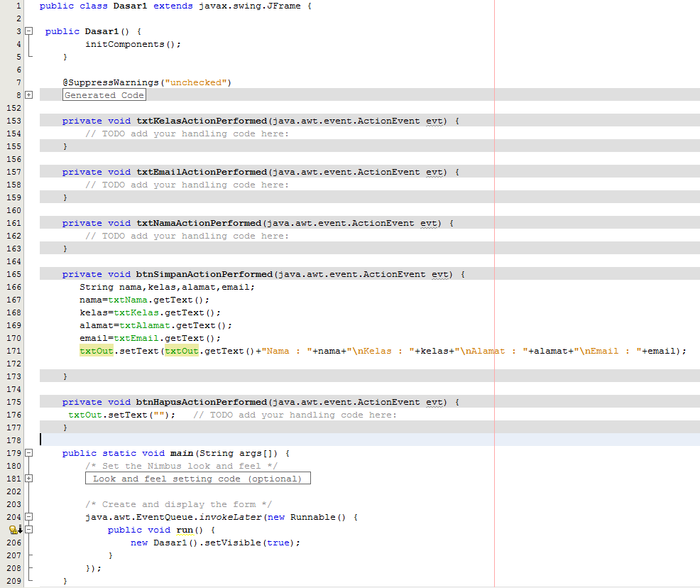Click the TODO comment on line 158
Screen dimensions: 700x588
(x=187, y=185)
